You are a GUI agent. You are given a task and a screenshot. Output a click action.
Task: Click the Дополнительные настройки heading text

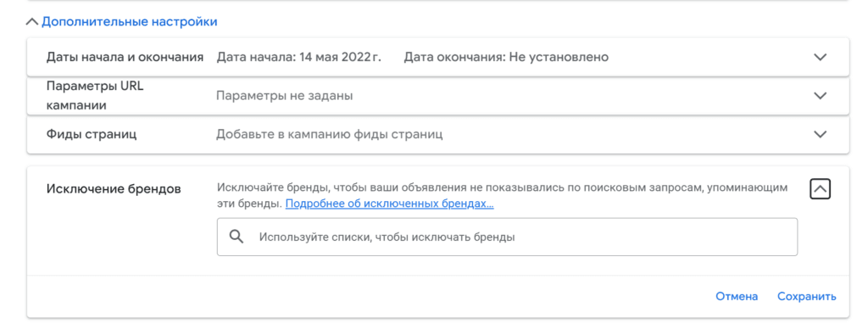coord(130,22)
